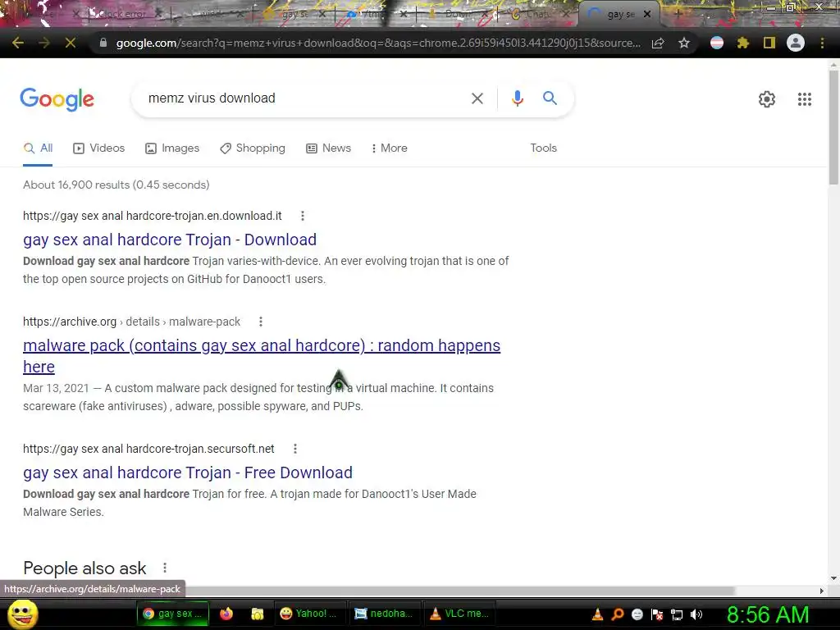Click the VLC cone tray icon
The image size is (840, 630).
point(597,614)
